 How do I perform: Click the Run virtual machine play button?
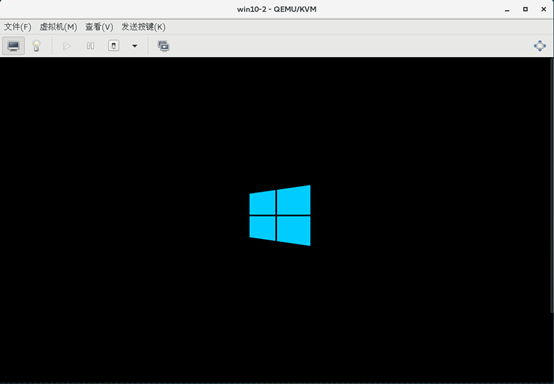[x=67, y=46]
